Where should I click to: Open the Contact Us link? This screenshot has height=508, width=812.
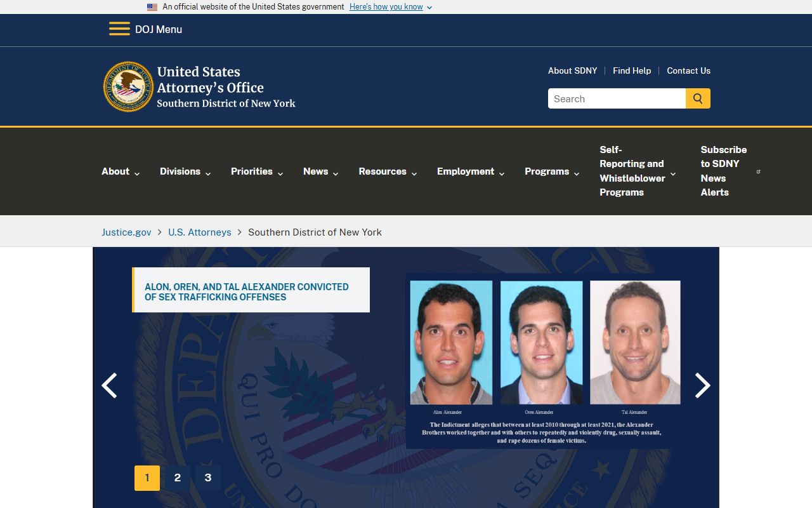pos(688,70)
